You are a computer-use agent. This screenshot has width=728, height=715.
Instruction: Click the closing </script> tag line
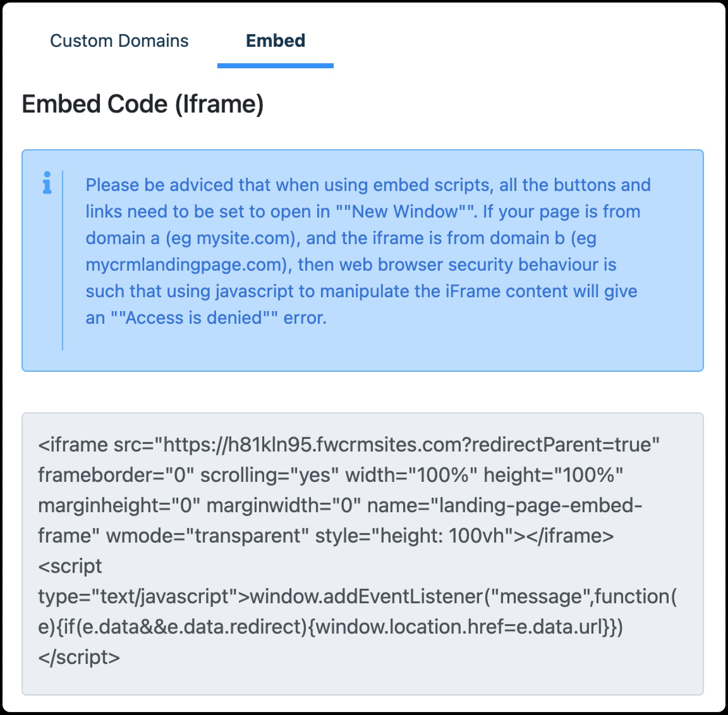tap(79, 657)
